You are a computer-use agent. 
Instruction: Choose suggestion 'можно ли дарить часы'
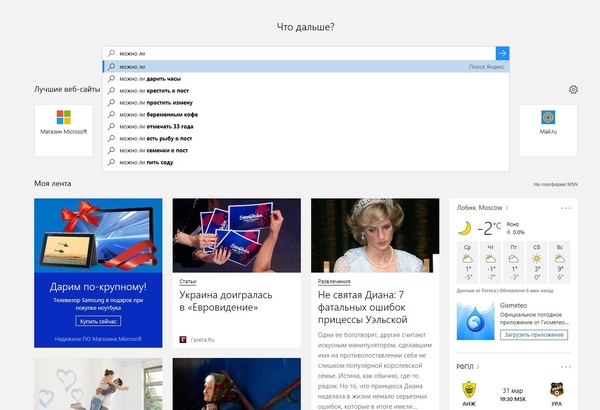[306, 78]
